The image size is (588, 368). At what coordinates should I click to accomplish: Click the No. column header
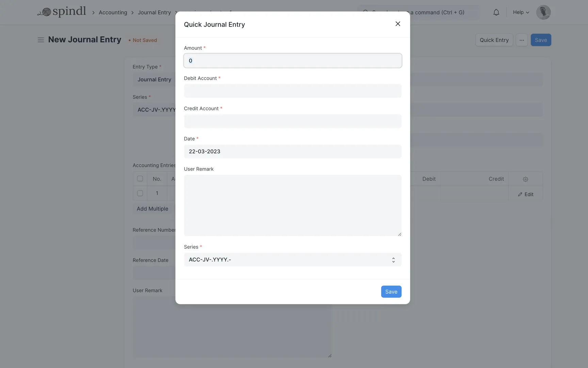157,179
